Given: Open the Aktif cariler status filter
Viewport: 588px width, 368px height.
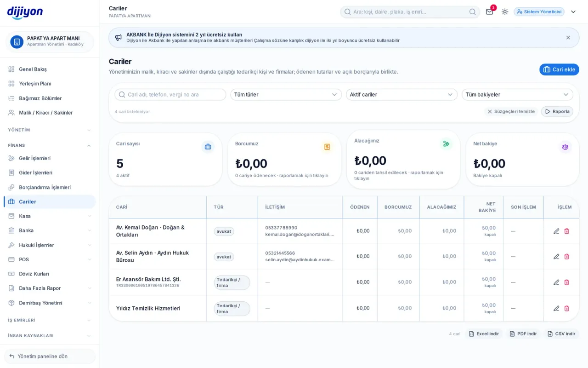Looking at the screenshot, I should tap(402, 94).
